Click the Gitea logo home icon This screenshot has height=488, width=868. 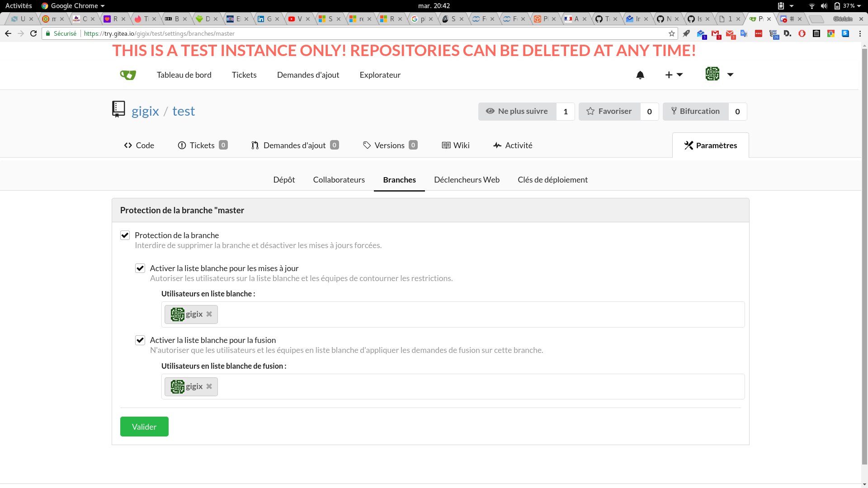click(128, 75)
